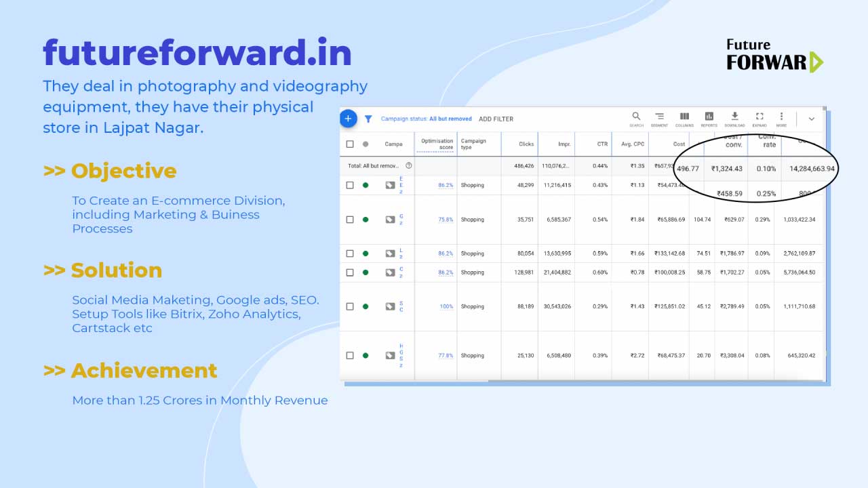The height and width of the screenshot is (488, 868).
Task: Sort by the Impr. column header
Action: tap(564, 144)
